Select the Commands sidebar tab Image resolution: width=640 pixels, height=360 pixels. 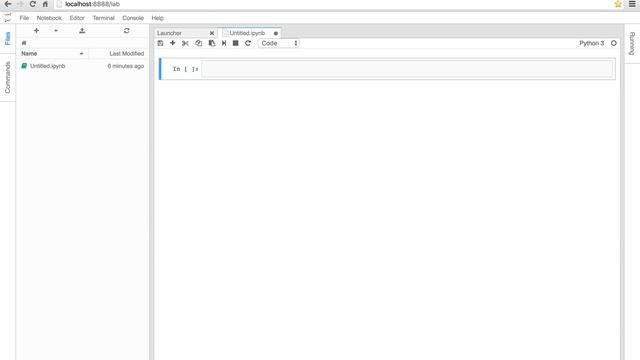[7, 77]
